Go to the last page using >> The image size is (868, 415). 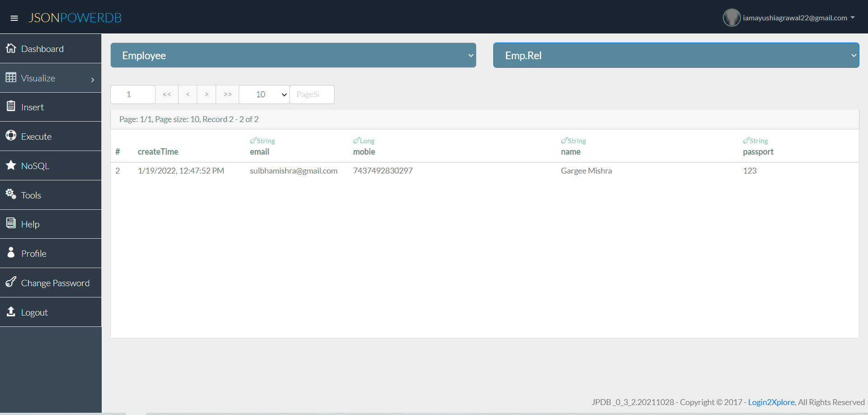[227, 94]
